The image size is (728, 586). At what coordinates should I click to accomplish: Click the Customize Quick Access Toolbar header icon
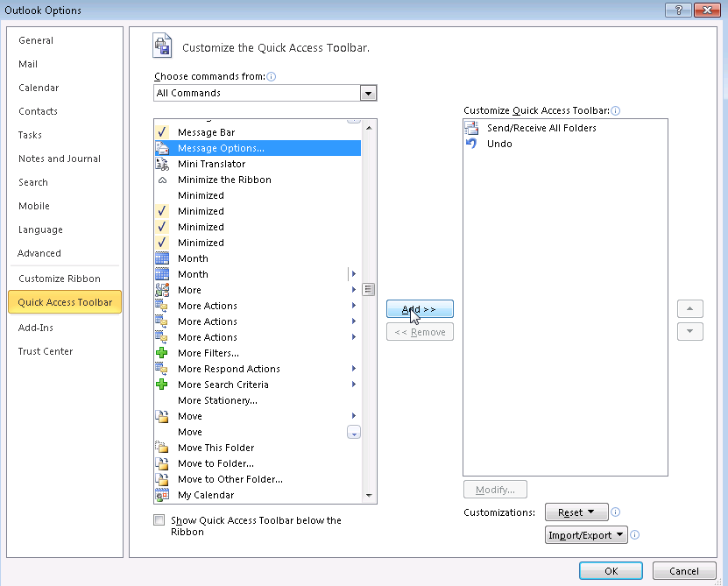162,46
